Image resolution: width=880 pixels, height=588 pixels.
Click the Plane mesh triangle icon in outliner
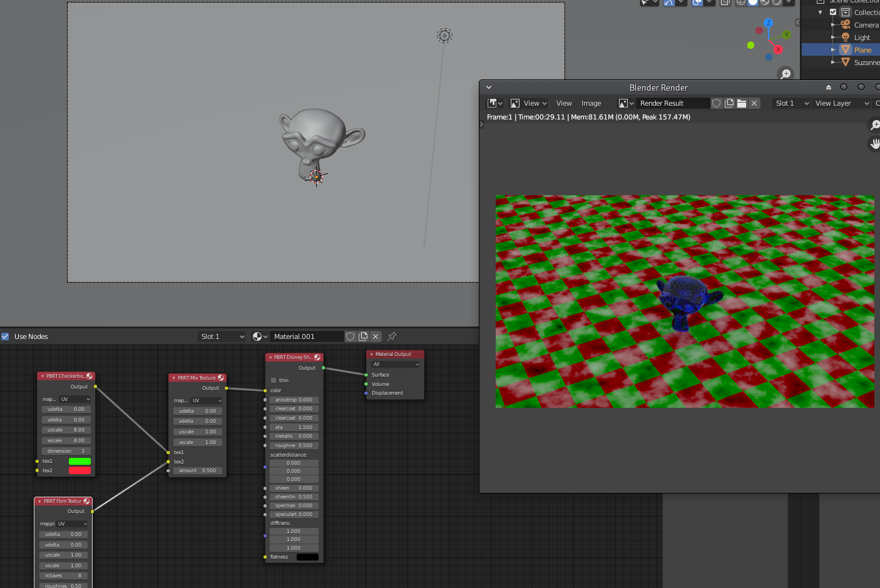coord(846,50)
